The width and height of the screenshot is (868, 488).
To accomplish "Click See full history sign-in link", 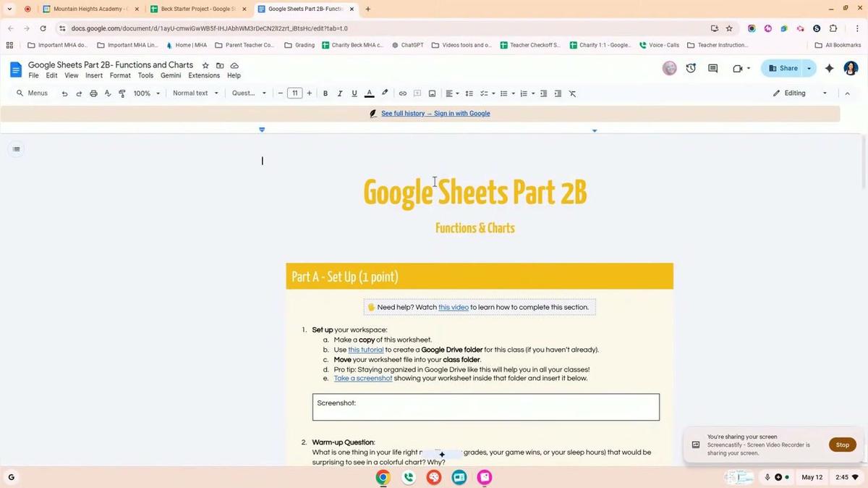I will point(435,114).
